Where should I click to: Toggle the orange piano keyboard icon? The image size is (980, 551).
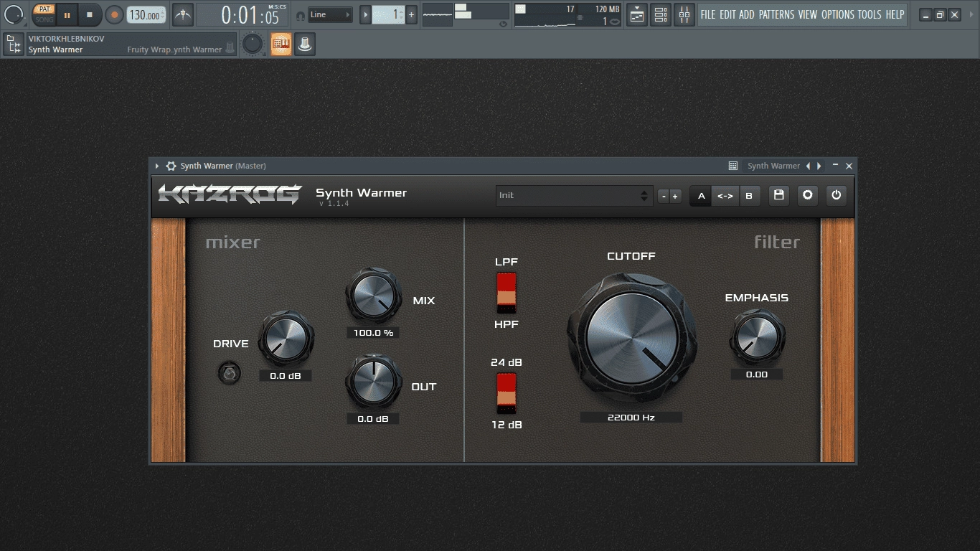tap(281, 44)
